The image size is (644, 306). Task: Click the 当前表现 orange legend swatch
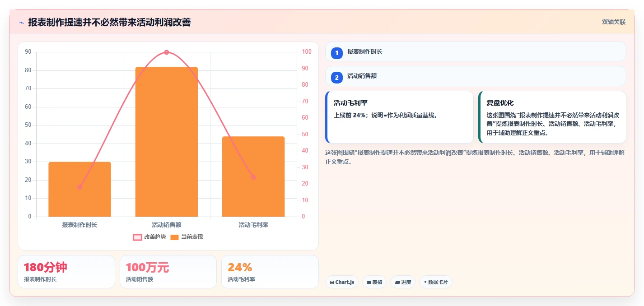pyautogui.click(x=175, y=237)
